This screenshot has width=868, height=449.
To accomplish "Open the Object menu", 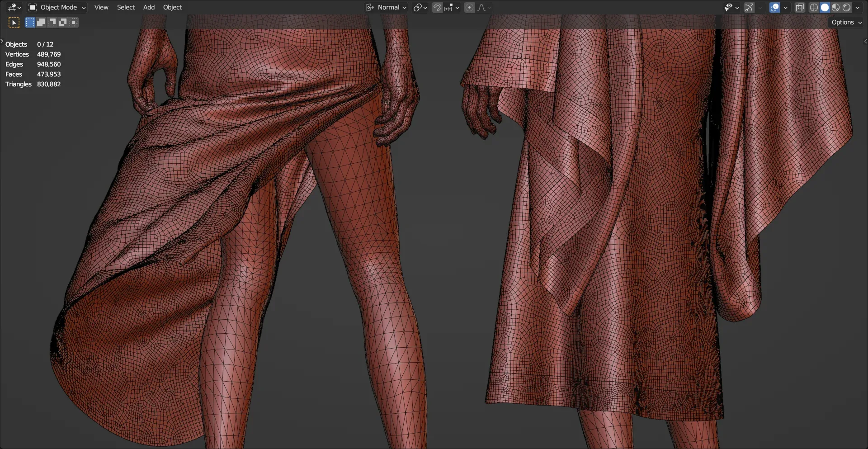I will click(x=172, y=7).
